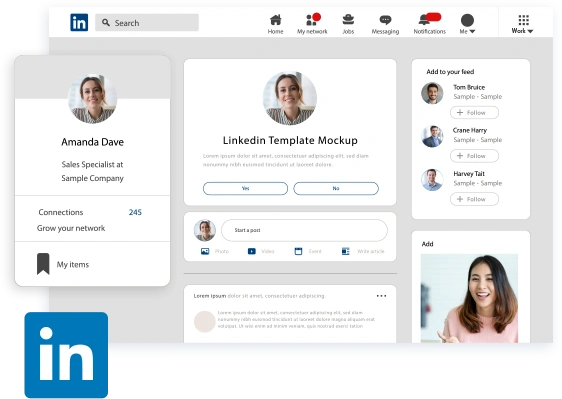Click the Yes button
This screenshot has height=399, width=562.
click(x=245, y=188)
